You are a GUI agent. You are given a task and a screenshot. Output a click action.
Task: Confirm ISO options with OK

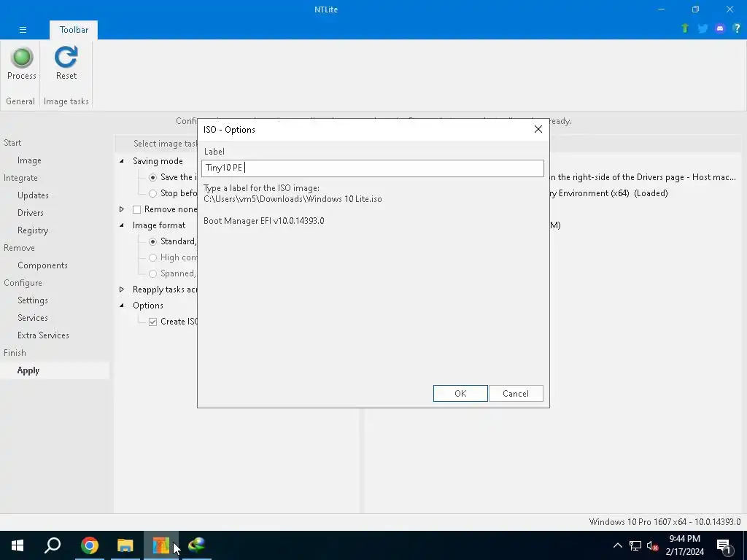pyautogui.click(x=460, y=393)
